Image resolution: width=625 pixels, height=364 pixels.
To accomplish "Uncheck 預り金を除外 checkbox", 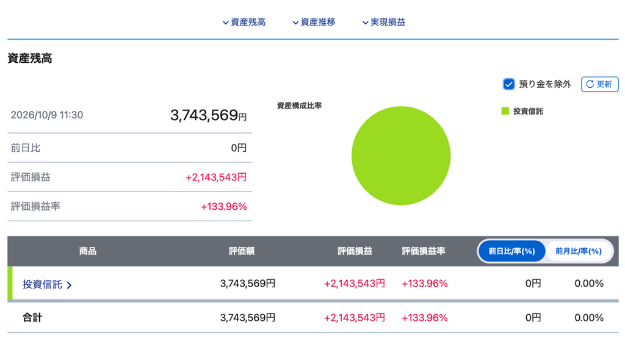I will pyautogui.click(x=508, y=84).
